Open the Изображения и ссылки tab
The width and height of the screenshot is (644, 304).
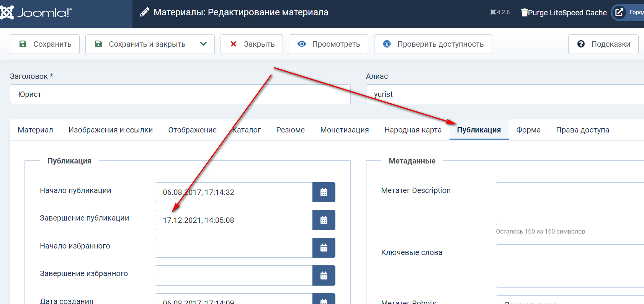point(111,130)
